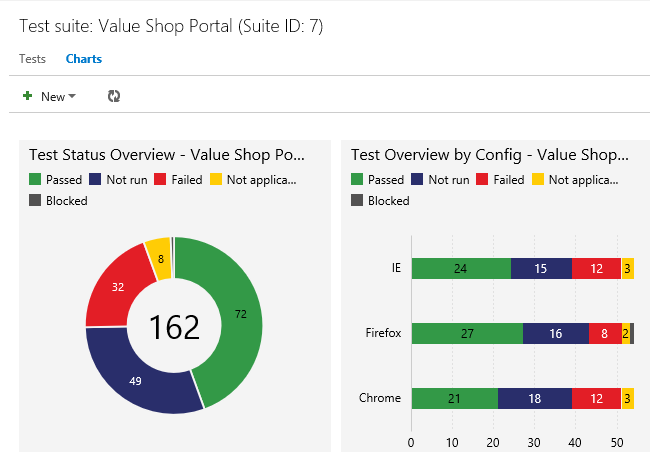This screenshot has height=459, width=650.
Task: Select the Charts tab
Action: pos(84,59)
